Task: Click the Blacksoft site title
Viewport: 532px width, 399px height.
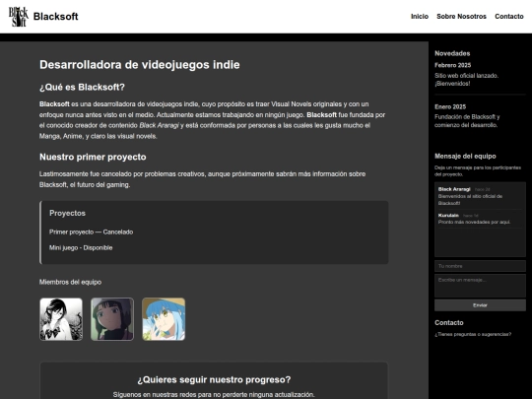Action: (x=55, y=17)
